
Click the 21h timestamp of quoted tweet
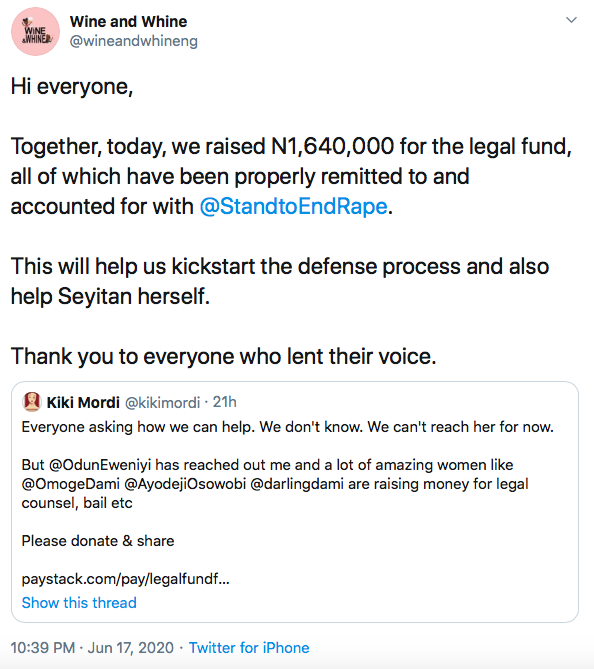pos(224,402)
